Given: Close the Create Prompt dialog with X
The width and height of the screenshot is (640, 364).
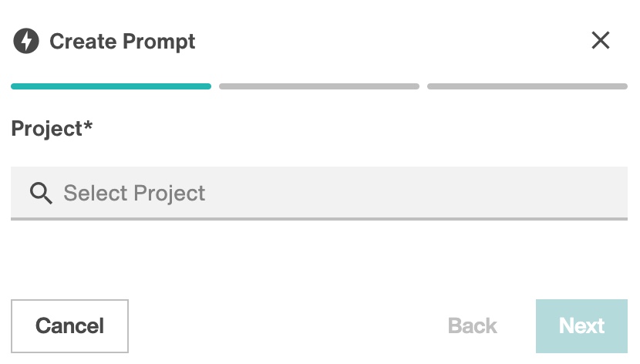Looking at the screenshot, I should click(x=601, y=40).
